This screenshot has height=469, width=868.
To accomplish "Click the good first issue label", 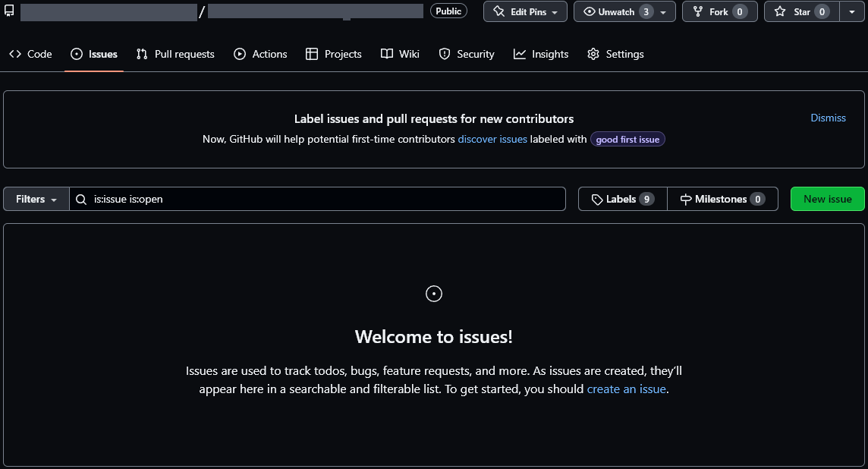I will pos(627,140).
